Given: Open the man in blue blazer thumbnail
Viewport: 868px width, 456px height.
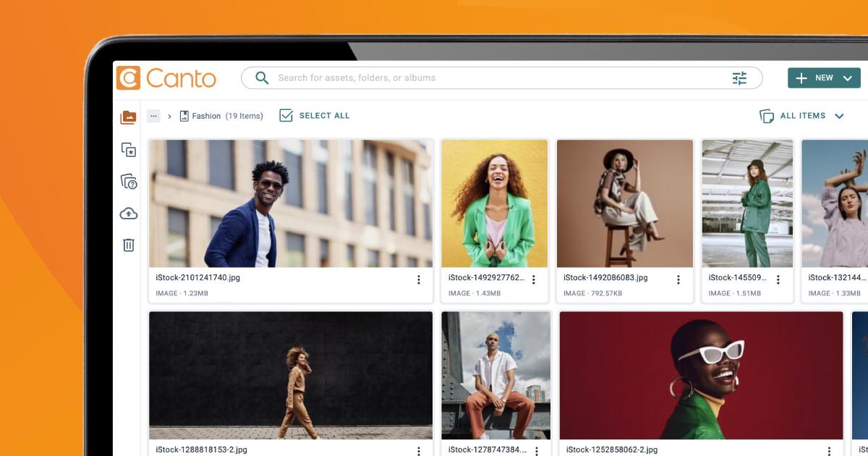Looking at the screenshot, I should (291, 204).
